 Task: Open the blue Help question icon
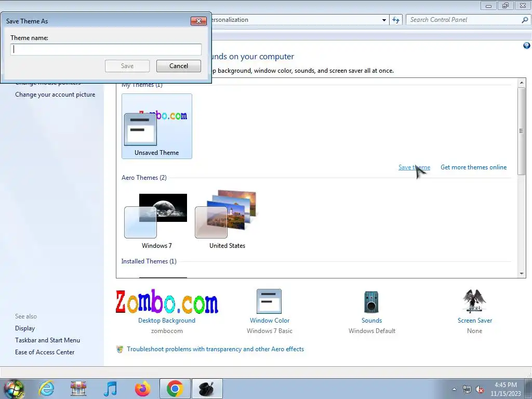[x=527, y=46]
